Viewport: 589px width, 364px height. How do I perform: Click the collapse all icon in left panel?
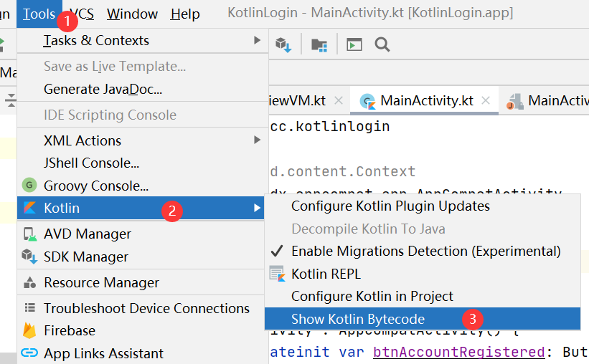click(11, 100)
